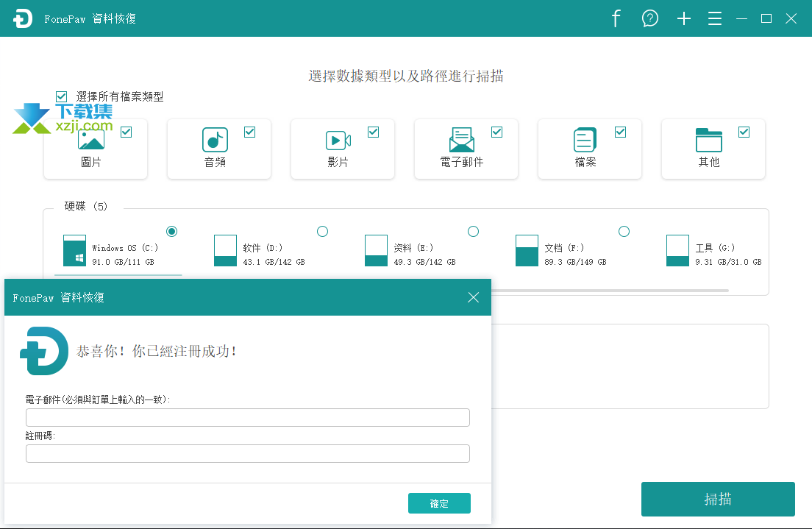Image resolution: width=812 pixels, height=529 pixels.
Task: Click the FonePaw logo in title bar
Action: click(x=23, y=18)
